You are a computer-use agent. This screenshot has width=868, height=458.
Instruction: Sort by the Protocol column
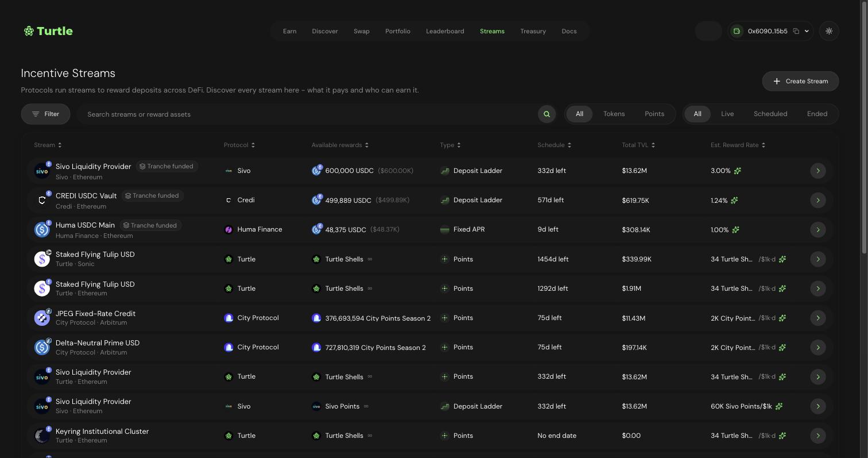[239, 145]
